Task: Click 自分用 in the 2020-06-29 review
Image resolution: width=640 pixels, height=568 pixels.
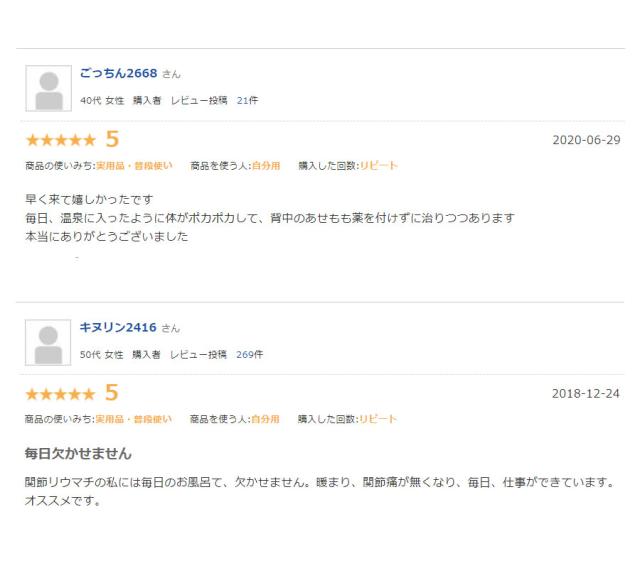Action: point(265,165)
